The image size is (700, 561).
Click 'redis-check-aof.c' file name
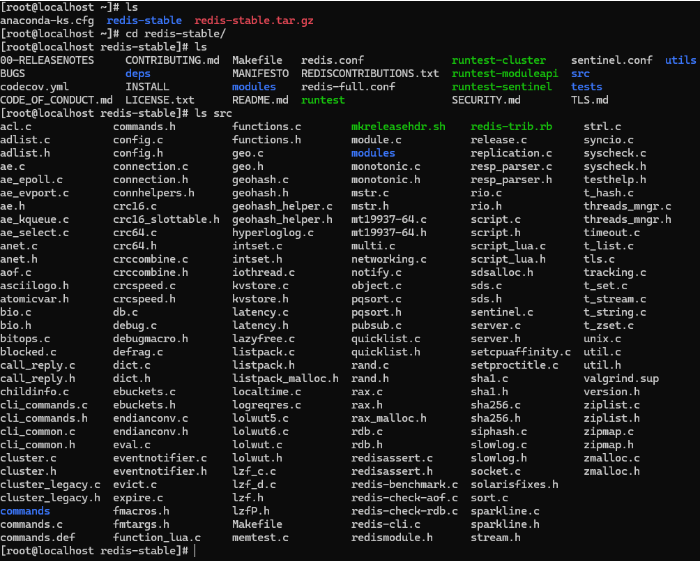tap(404, 498)
